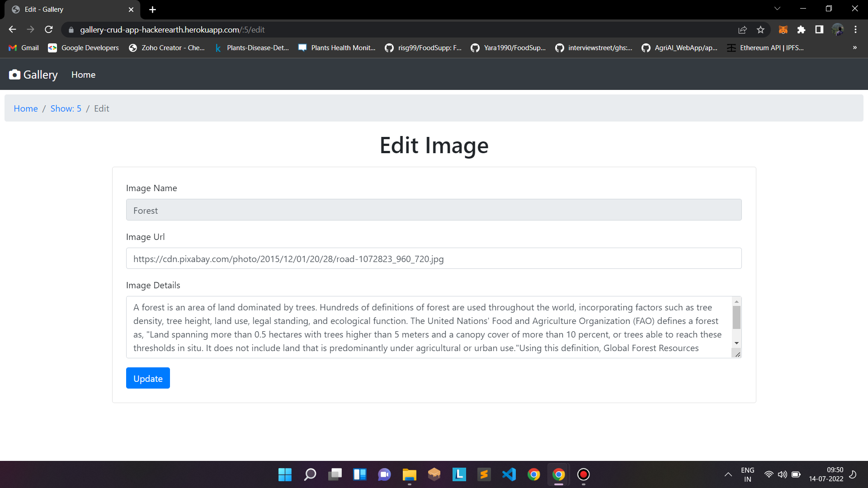Click the Update button
The width and height of the screenshot is (868, 488).
click(x=148, y=378)
